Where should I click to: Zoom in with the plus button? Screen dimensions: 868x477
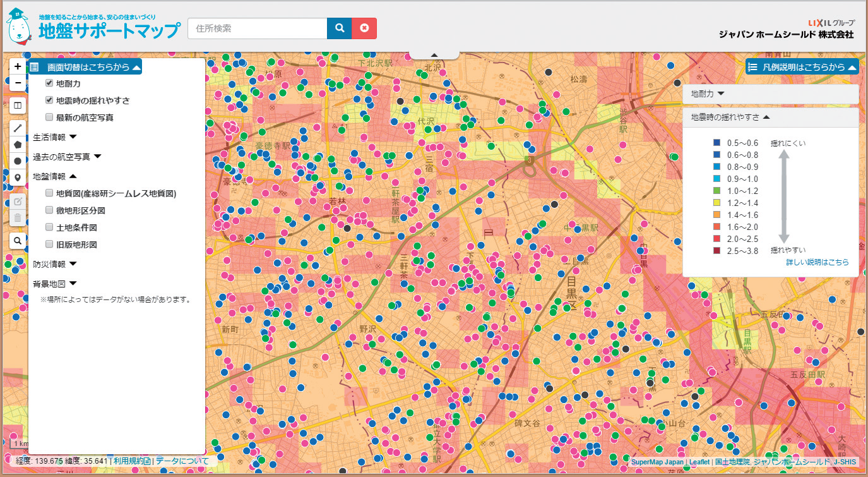tap(18, 66)
